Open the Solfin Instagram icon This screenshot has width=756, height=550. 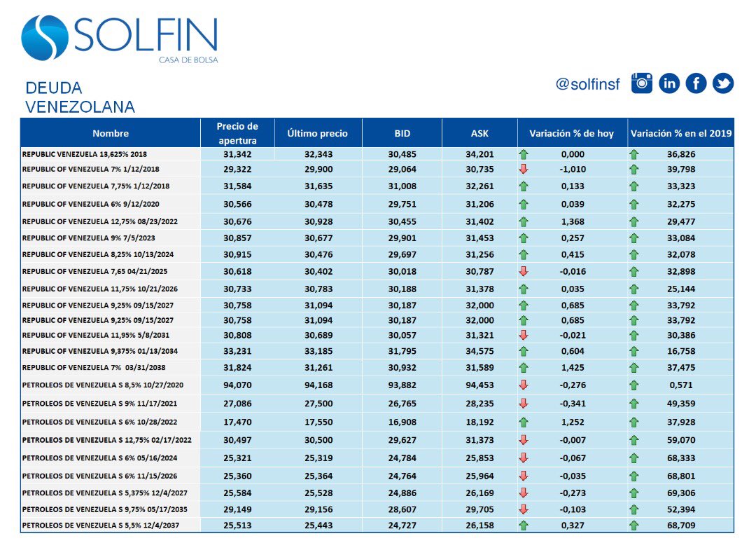(642, 83)
